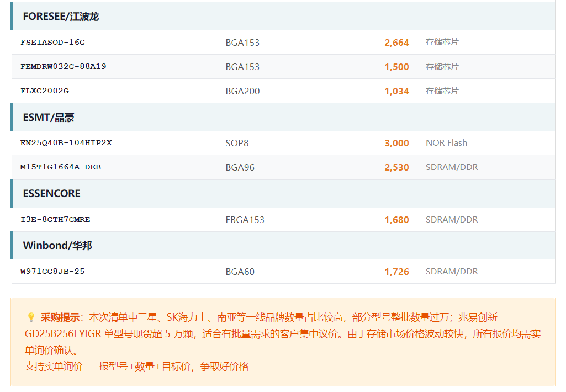The image size is (566, 392).
Task: Select part number FLXC2002G
Action: 45,91
